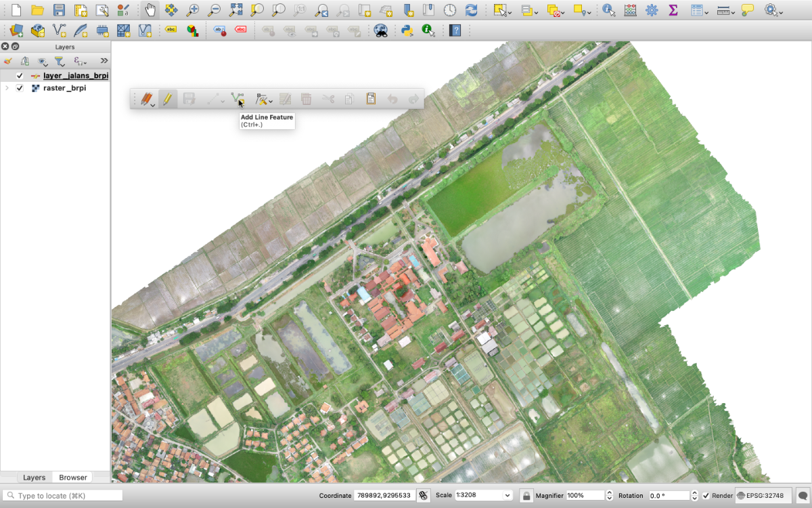812x508 pixels.
Task: Open the log messages panel
Action: coord(803,496)
